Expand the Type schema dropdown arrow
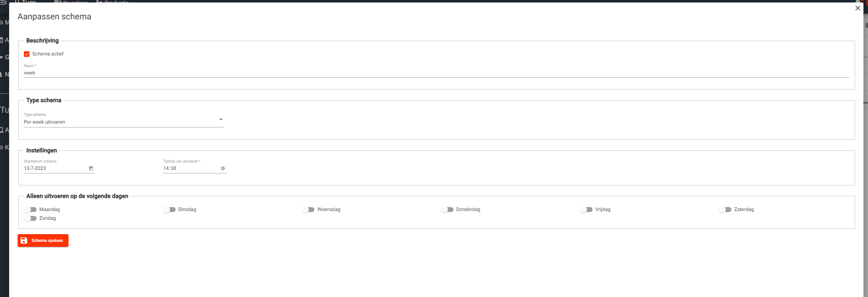 (x=221, y=120)
